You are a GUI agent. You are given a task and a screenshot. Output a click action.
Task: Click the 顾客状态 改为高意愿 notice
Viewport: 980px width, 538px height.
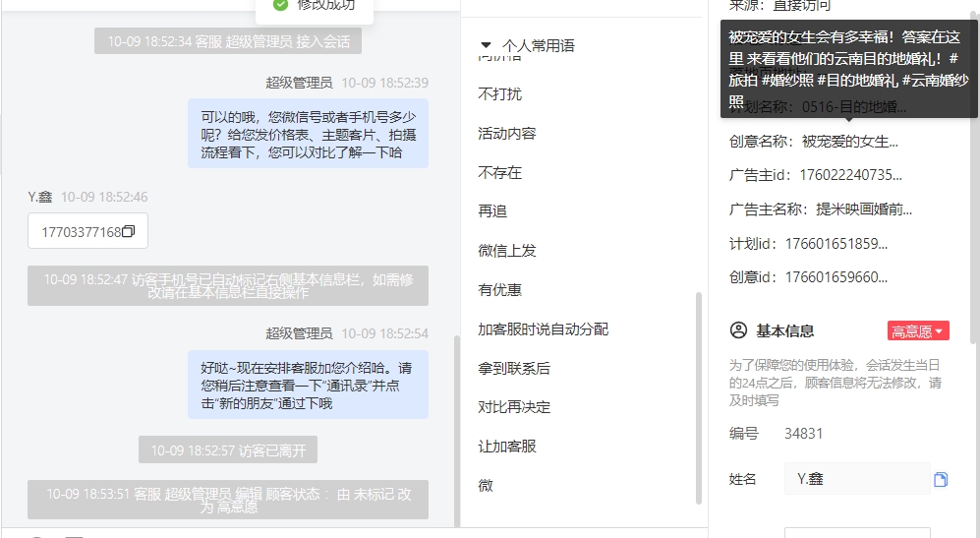pos(228,500)
